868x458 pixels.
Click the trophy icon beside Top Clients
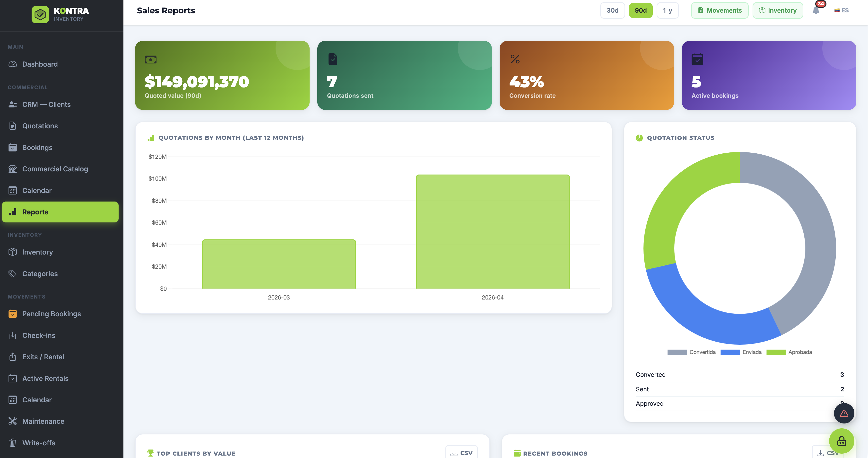click(151, 453)
